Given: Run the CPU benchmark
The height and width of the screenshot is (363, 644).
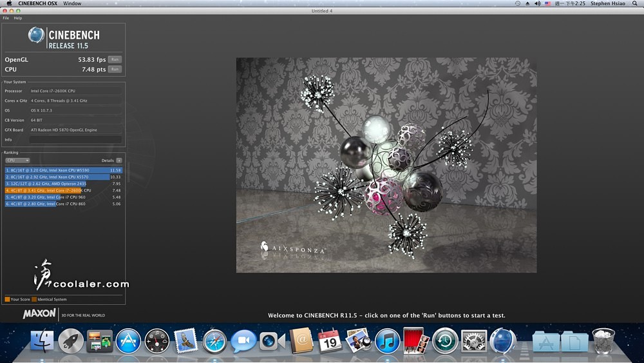Looking at the screenshot, I should tap(115, 69).
